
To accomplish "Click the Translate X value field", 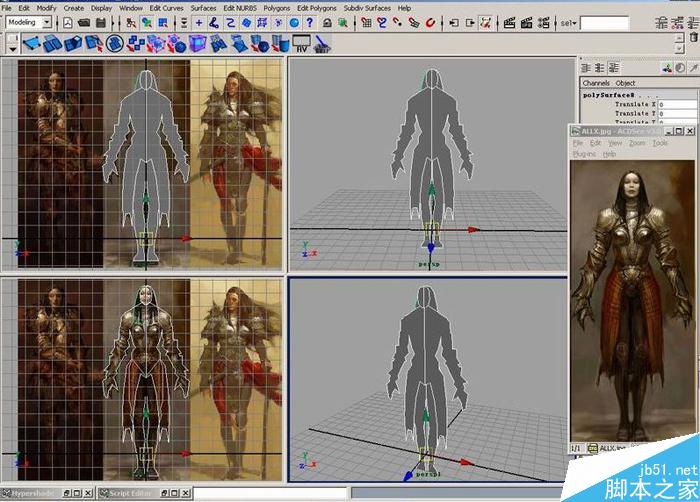I will tap(677, 104).
